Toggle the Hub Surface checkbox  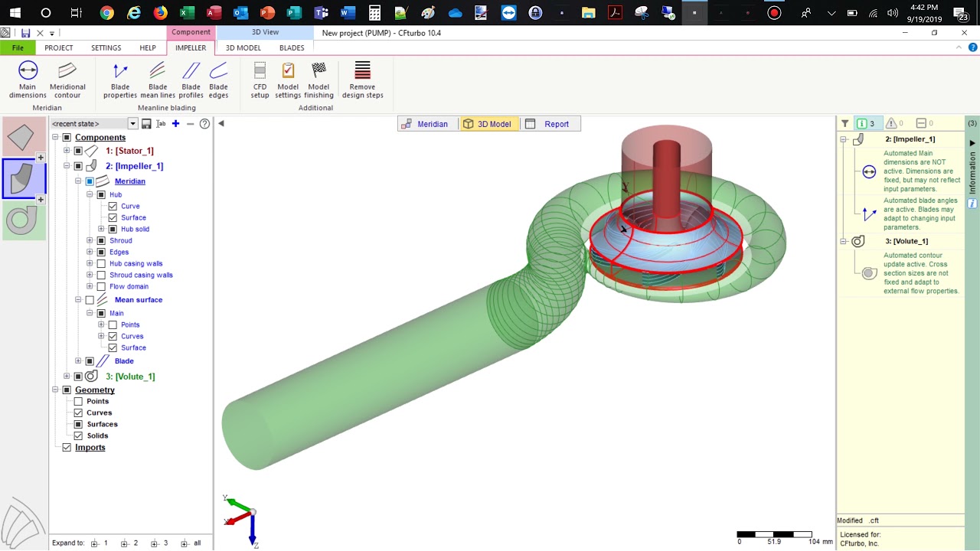(113, 217)
